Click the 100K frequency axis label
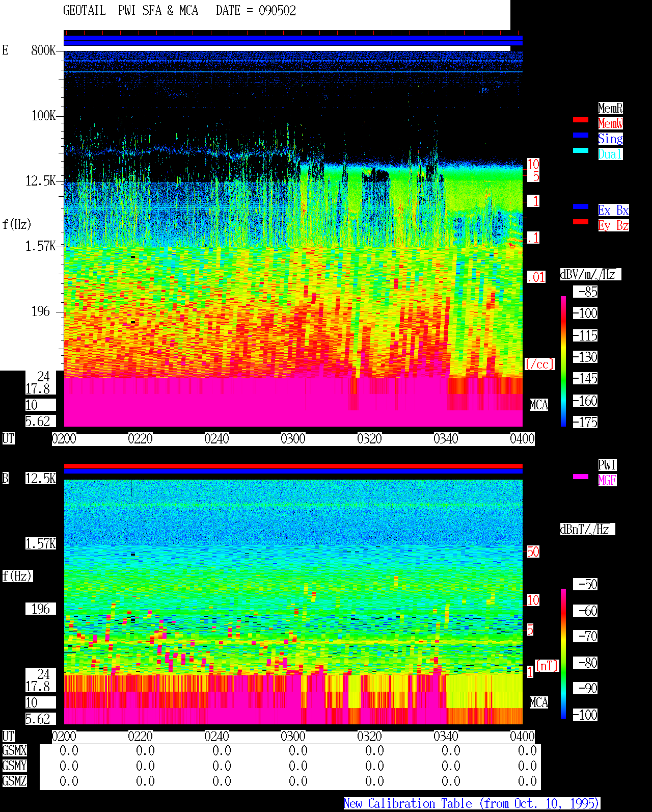This screenshot has width=652, height=812. [43, 116]
